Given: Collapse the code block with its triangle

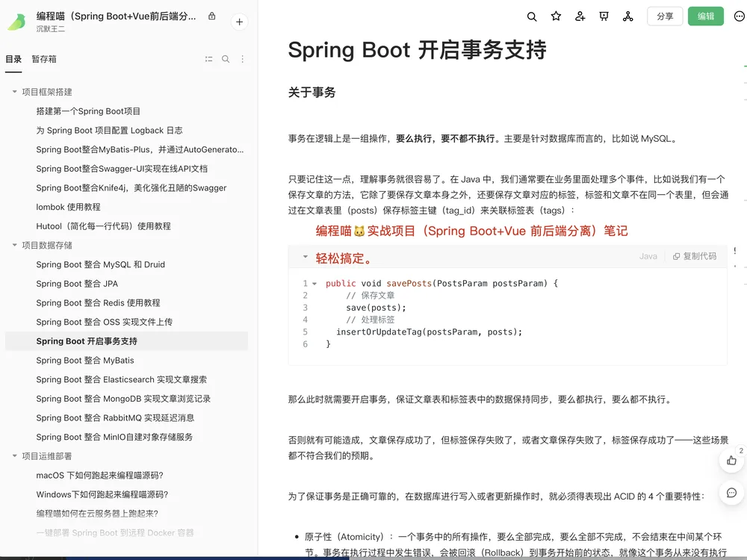Looking at the screenshot, I should pos(306,257).
